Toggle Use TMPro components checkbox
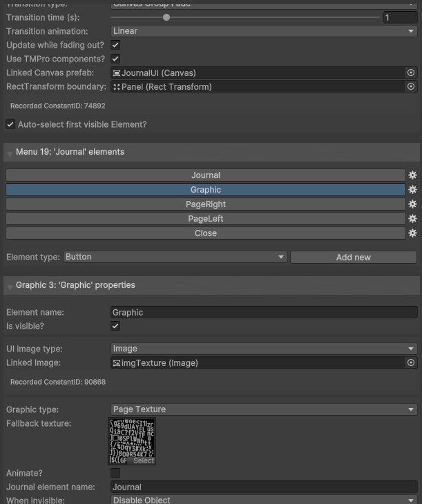The height and width of the screenshot is (504, 422). pos(115,59)
